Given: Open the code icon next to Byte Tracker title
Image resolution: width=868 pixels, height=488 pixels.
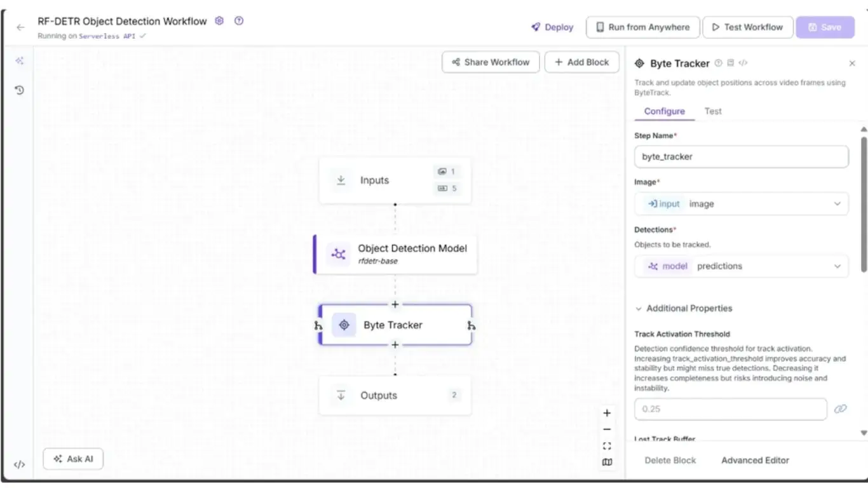Looking at the screenshot, I should [743, 63].
